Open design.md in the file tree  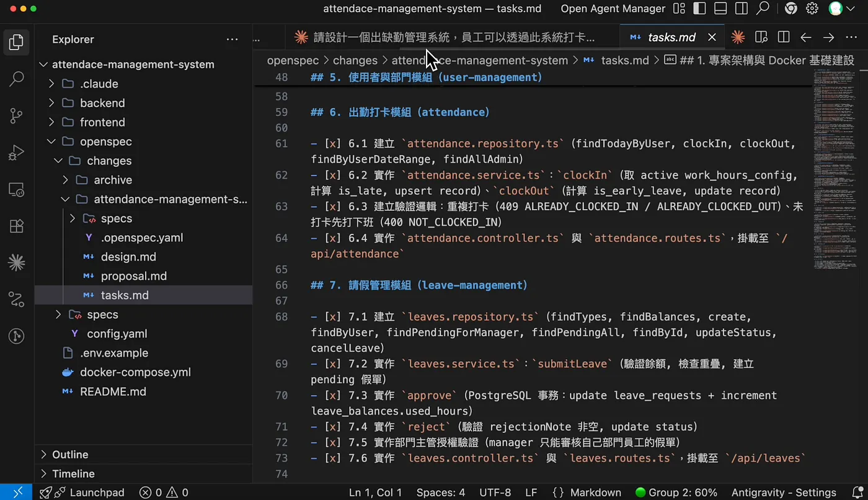pos(128,257)
